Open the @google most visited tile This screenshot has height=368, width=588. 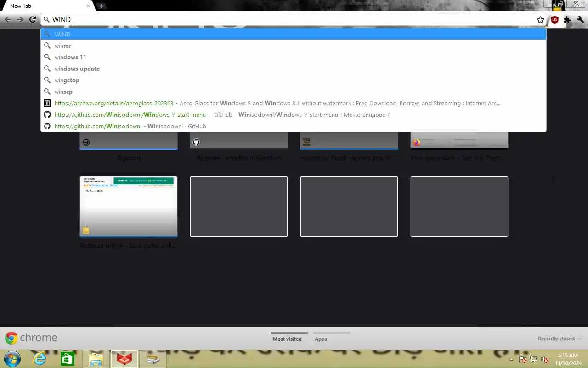pos(129,140)
